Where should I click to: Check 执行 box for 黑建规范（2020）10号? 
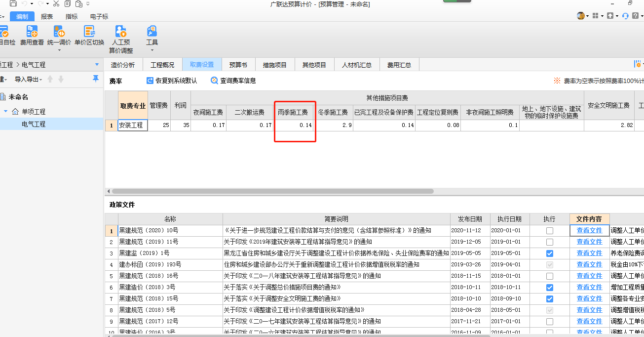point(550,231)
